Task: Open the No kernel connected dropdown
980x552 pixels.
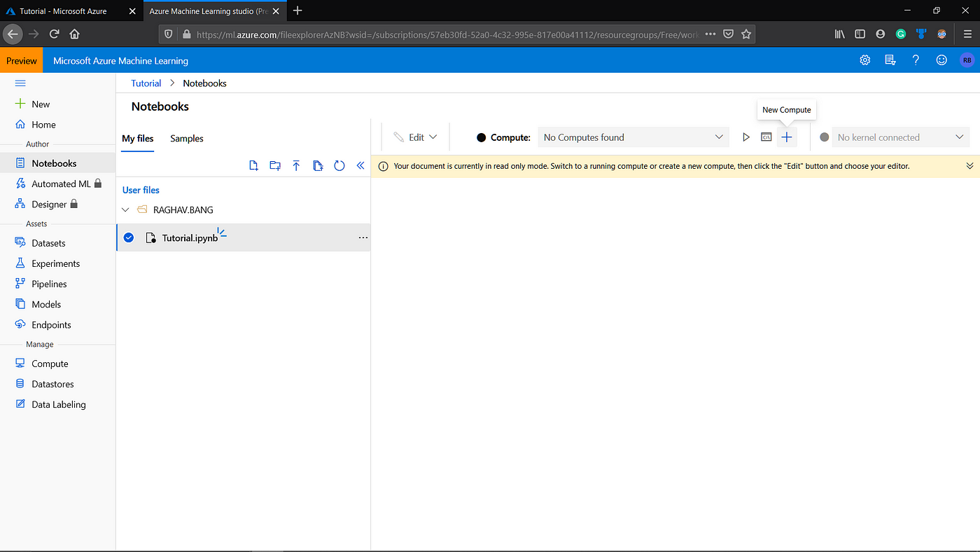Action: 901,137
